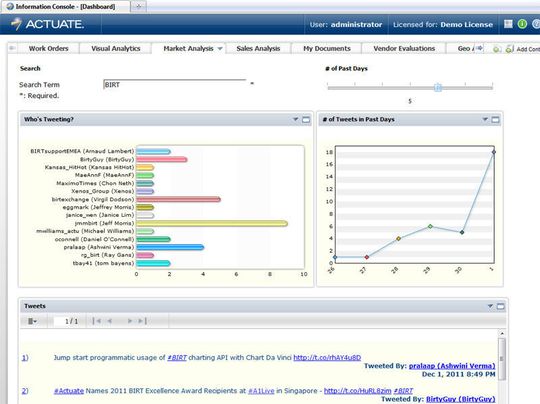Open the Market Analysis tab dropdown arrow
The width and height of the screenshot is (540, 404).
point(220,49)
